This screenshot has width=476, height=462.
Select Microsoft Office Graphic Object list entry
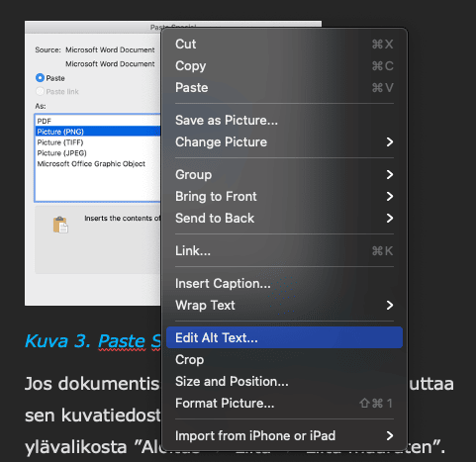pyautogui.click(x=98, y=164)
